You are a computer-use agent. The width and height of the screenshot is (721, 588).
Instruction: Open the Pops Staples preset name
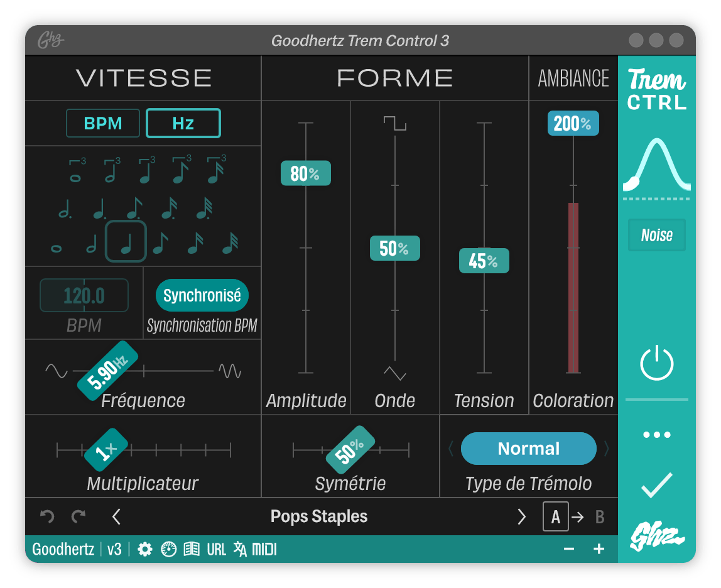click(x=319, y=516)
